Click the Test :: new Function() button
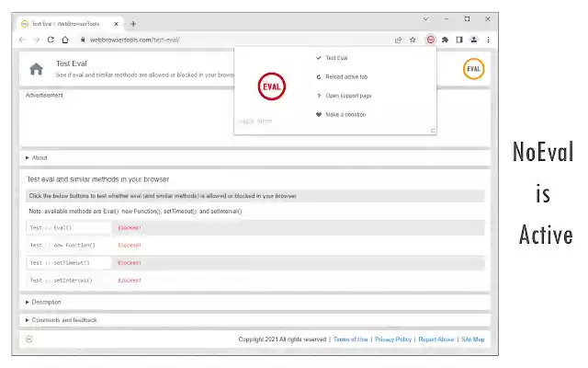 [69, 246]
